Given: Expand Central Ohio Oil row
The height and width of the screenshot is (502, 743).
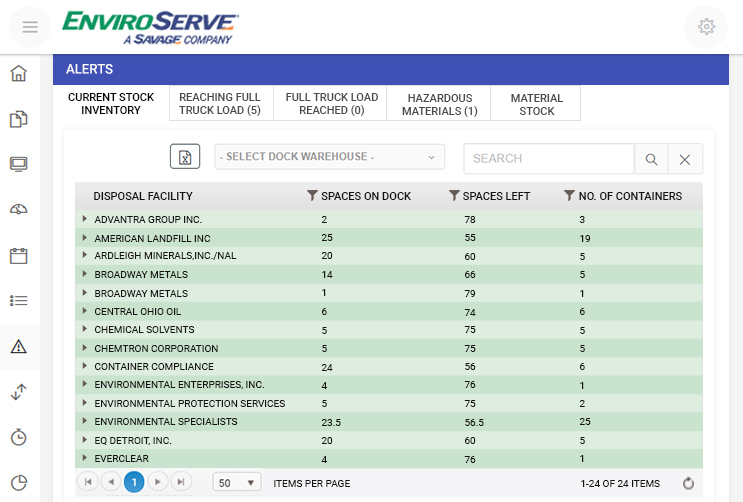Looking at the screenshot, I should 84,311.
